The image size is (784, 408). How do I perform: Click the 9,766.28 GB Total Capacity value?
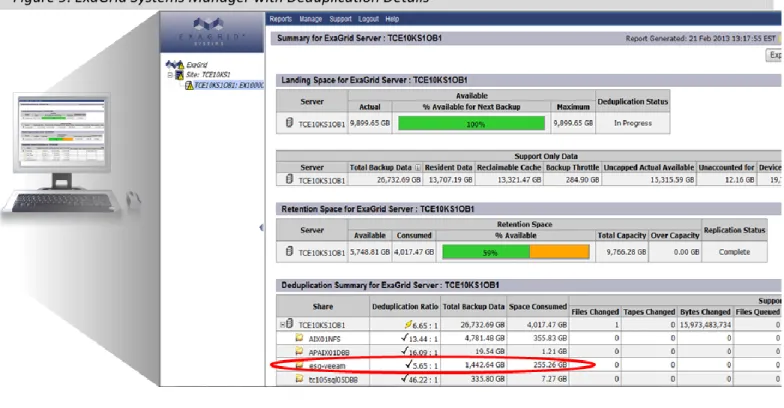point(626,252)
